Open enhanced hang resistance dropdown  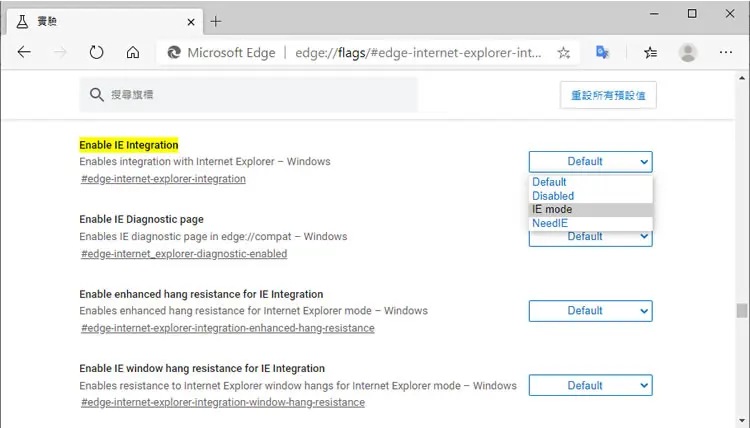click(590, 311)
